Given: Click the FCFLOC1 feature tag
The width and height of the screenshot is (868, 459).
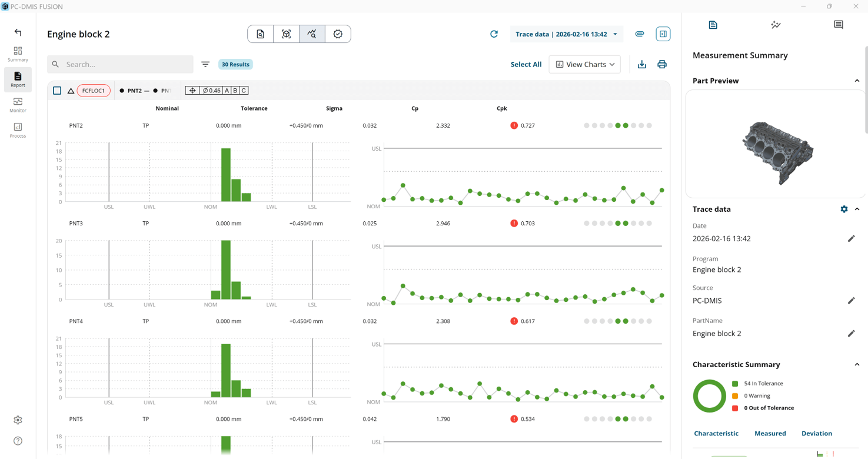Looking at the screenshot, I should click(94, 91).
